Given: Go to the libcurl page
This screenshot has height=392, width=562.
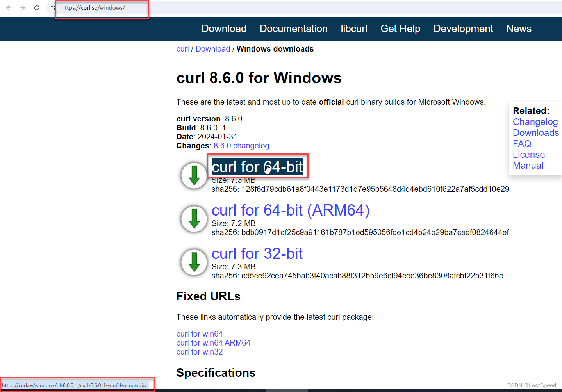Looking at the screenshot, I should click(x=353, y=29).
